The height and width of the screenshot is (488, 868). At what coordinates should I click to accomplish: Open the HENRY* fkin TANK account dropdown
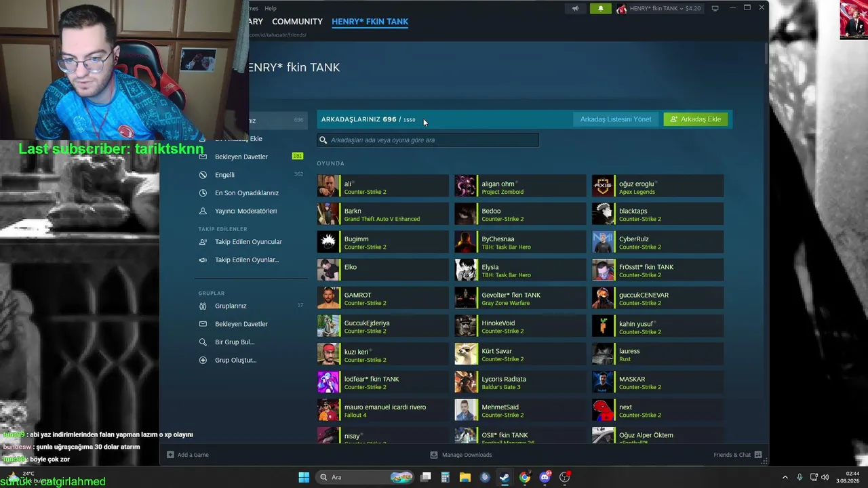point(658,9)
